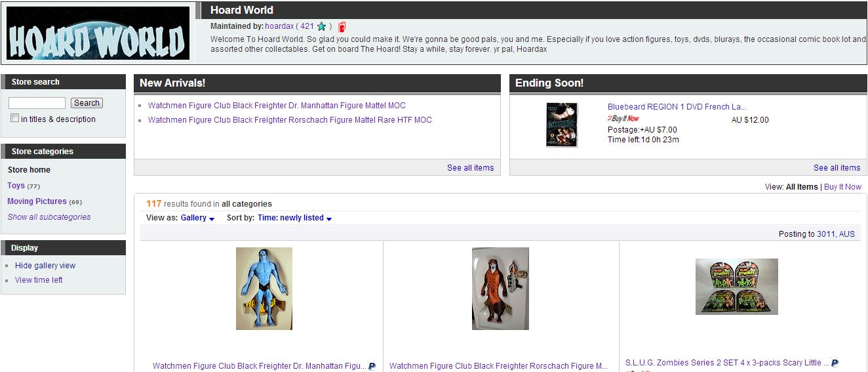Open Bluebeard REGION 1 DVD French listing
The image size is (868, 372).
tap(677, 107)
